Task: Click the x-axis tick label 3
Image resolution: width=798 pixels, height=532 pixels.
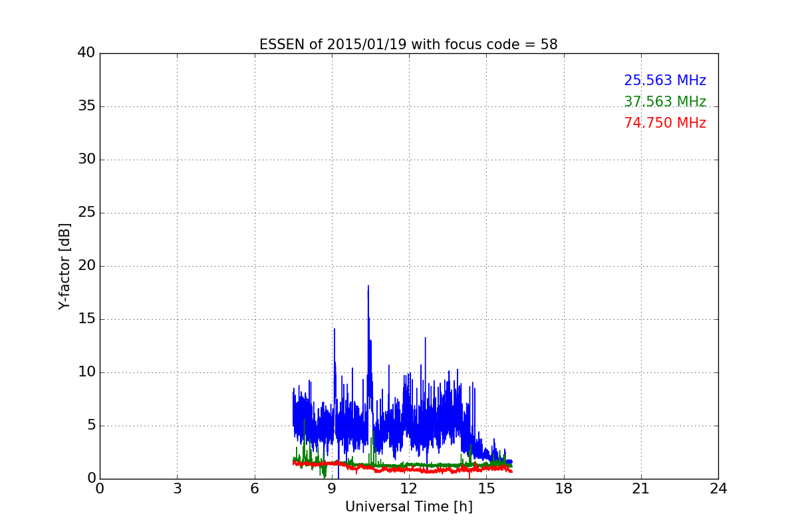Action: [x=177, y=489]
